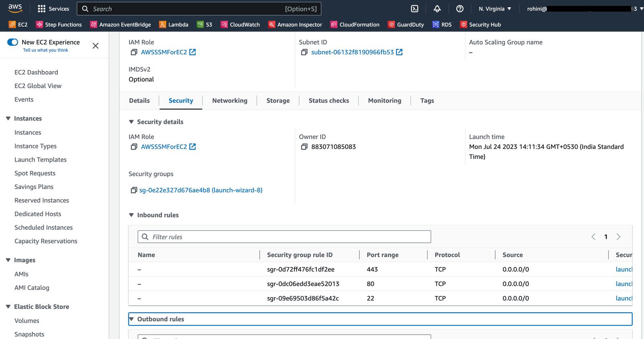Screen dimensions: 644x339
Task: Sort by Port range column header
Action: click(383, 255)
